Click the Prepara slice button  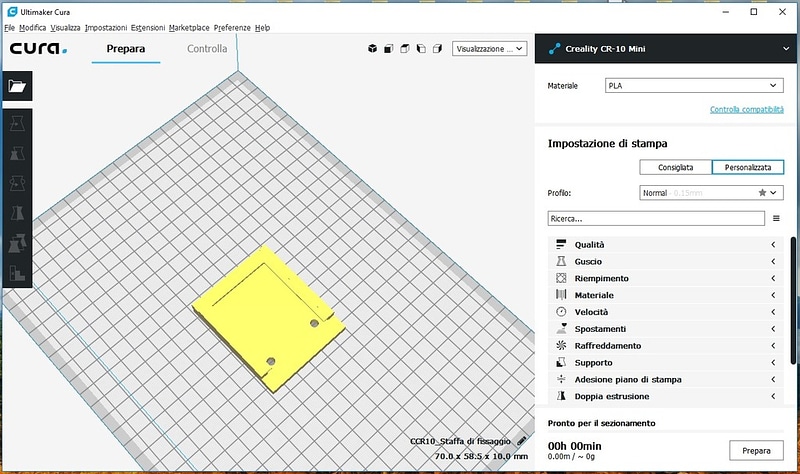tap(756, 451)
